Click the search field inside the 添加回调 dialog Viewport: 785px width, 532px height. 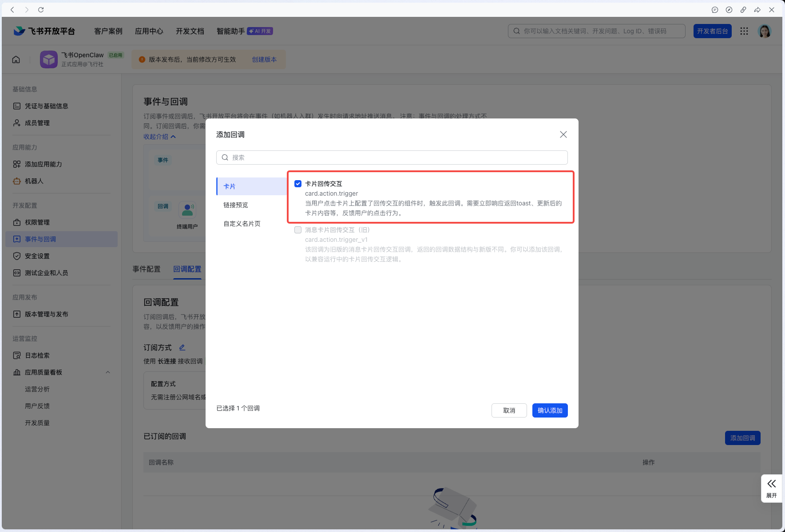tap(392, 157)
